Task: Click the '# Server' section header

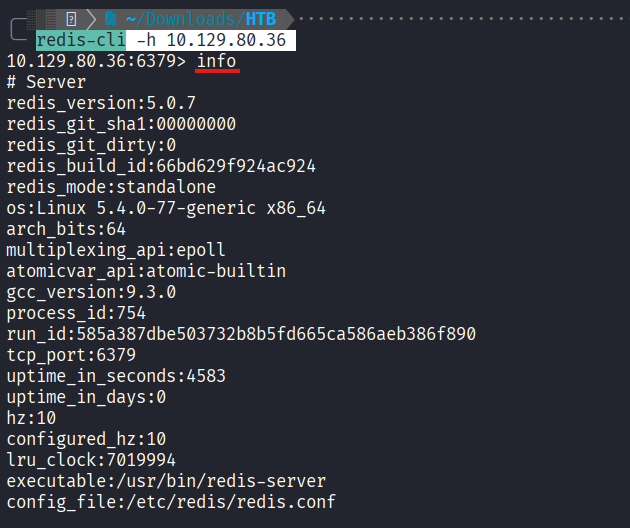Action: 46,82
